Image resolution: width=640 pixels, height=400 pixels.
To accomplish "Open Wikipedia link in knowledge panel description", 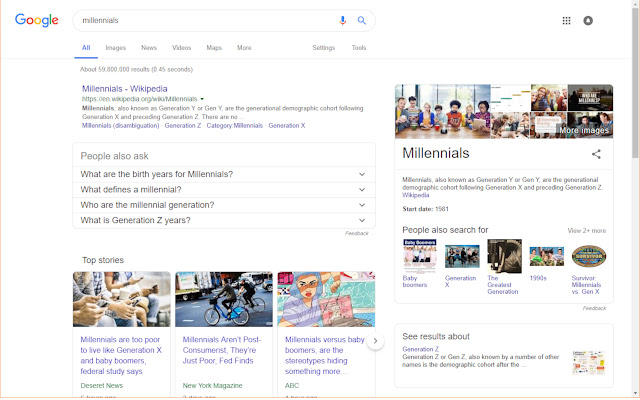I will [416, 195].
